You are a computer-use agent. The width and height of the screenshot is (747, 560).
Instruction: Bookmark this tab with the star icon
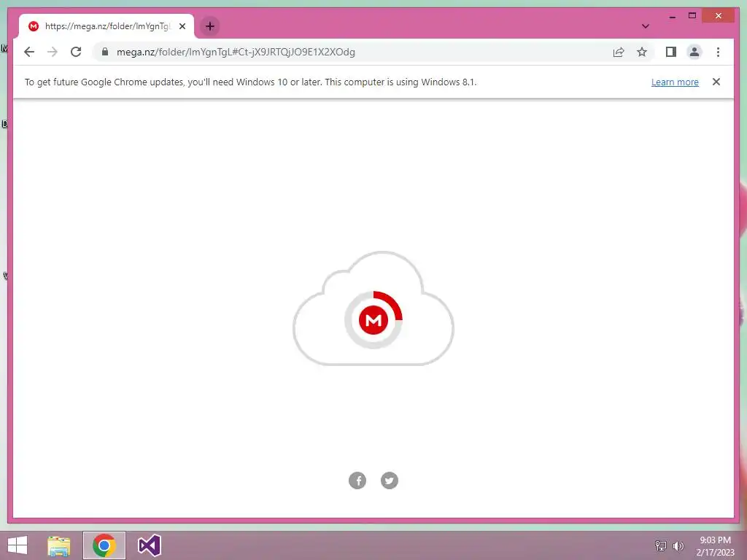(642, 52)
